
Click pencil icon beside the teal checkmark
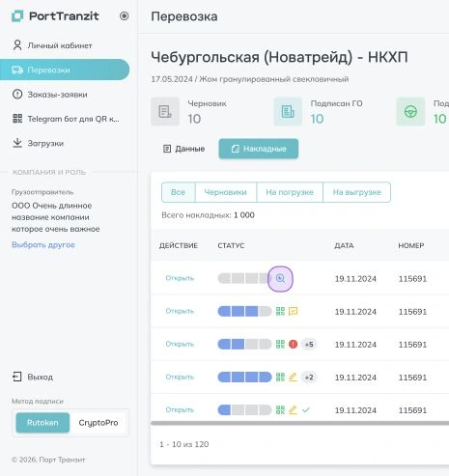293,409
